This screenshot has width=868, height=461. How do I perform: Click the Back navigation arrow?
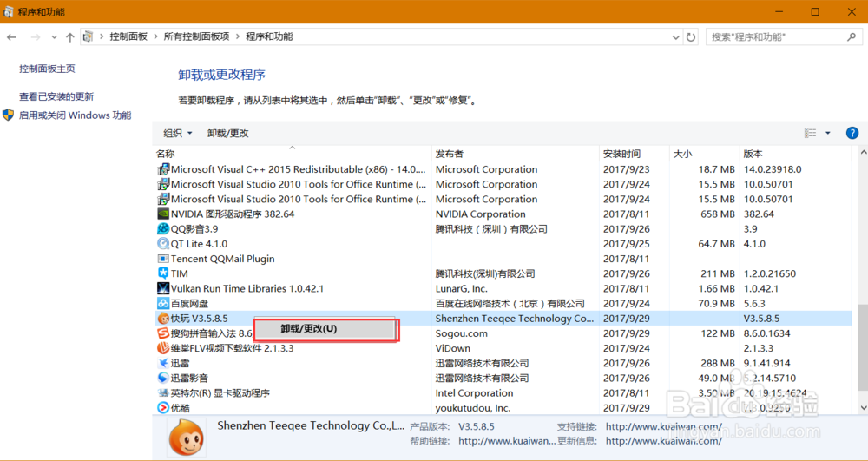11,37
